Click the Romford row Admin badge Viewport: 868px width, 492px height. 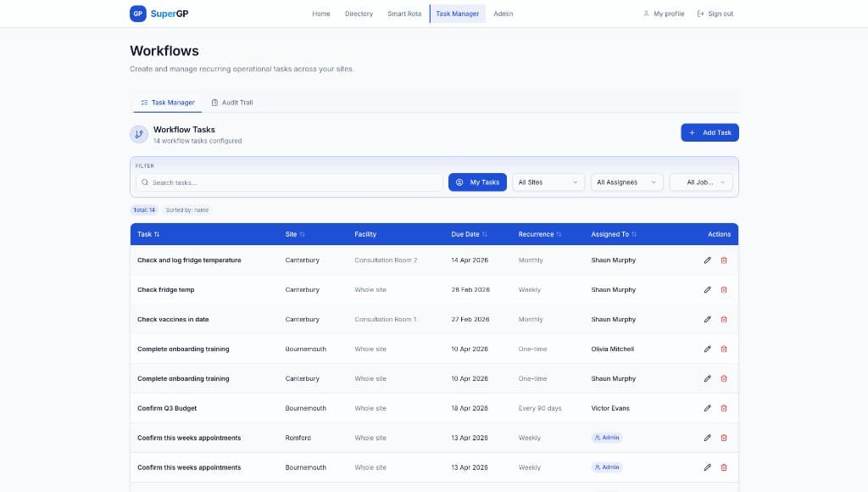607,438
